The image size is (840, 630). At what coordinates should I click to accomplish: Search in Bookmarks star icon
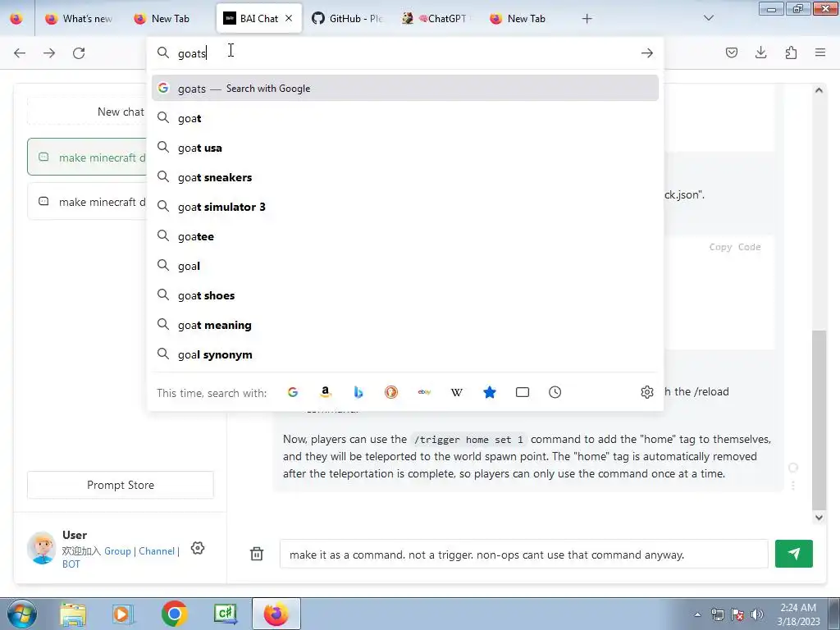tap(490, 392)
